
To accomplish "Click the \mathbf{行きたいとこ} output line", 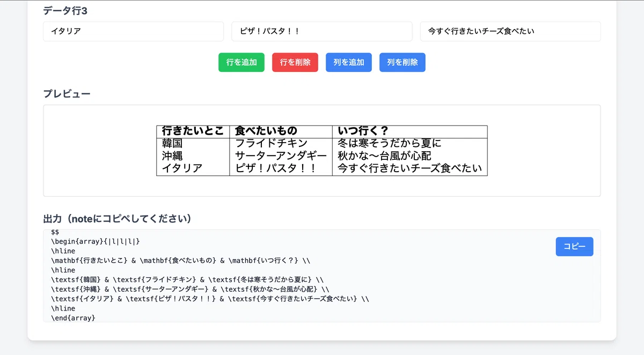I will pyautogui.click(x=180, y=261).
